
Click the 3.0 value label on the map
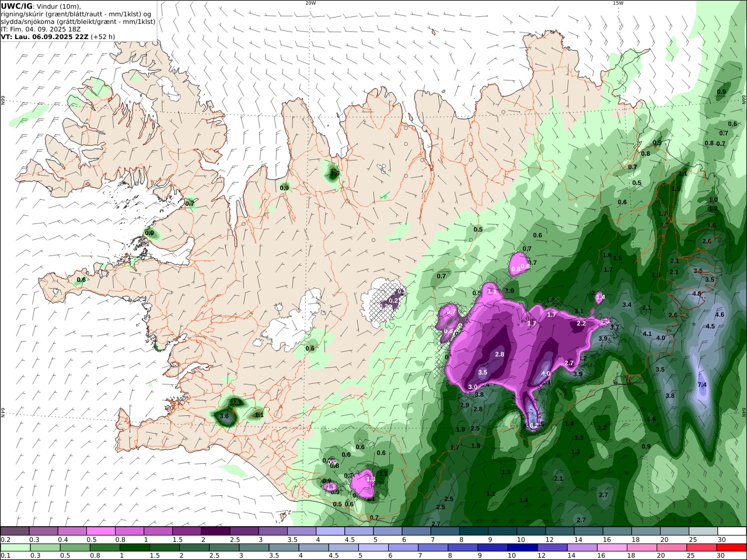[473, 387]
